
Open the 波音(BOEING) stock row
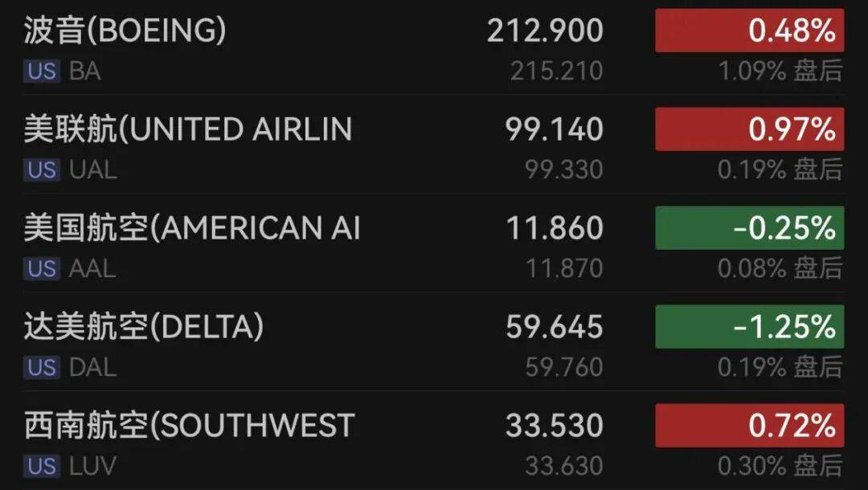(x=125, y=31)
